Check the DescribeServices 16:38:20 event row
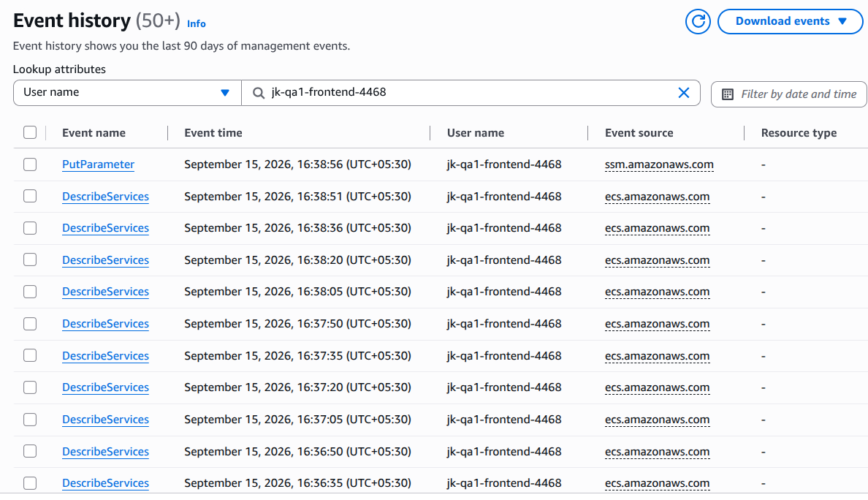This screenshot has width=868, height=500. click(30, 260)
